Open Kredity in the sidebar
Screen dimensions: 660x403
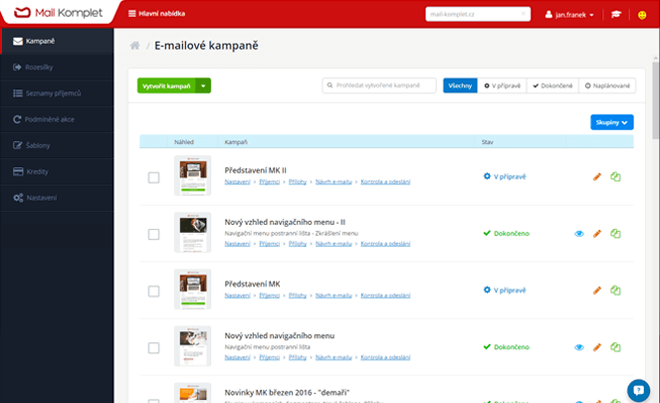click(57, 172)
